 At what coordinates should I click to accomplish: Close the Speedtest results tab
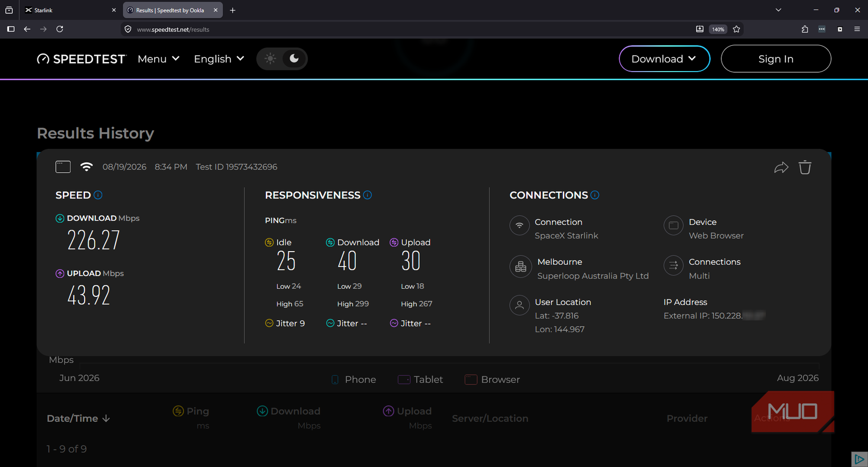click(x=216, y=10)
